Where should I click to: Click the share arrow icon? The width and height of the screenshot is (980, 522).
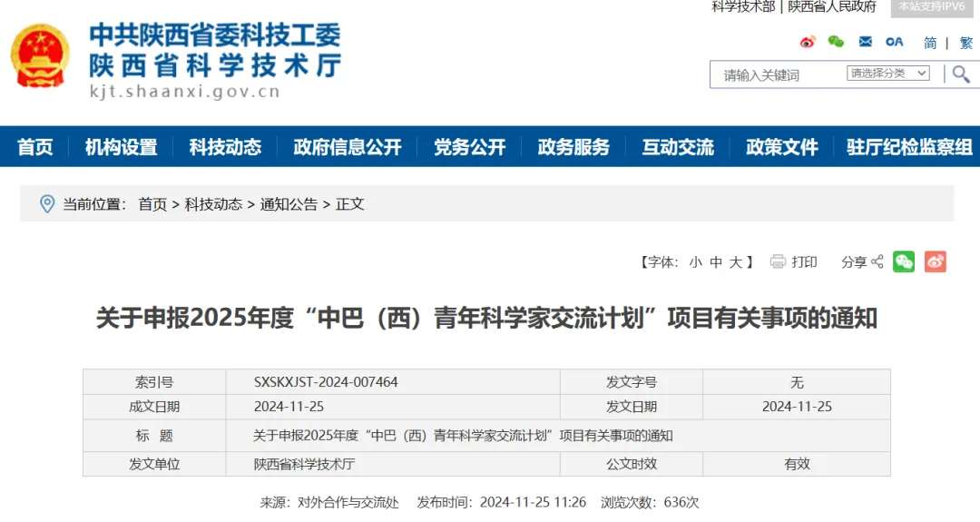coord(877,261)
